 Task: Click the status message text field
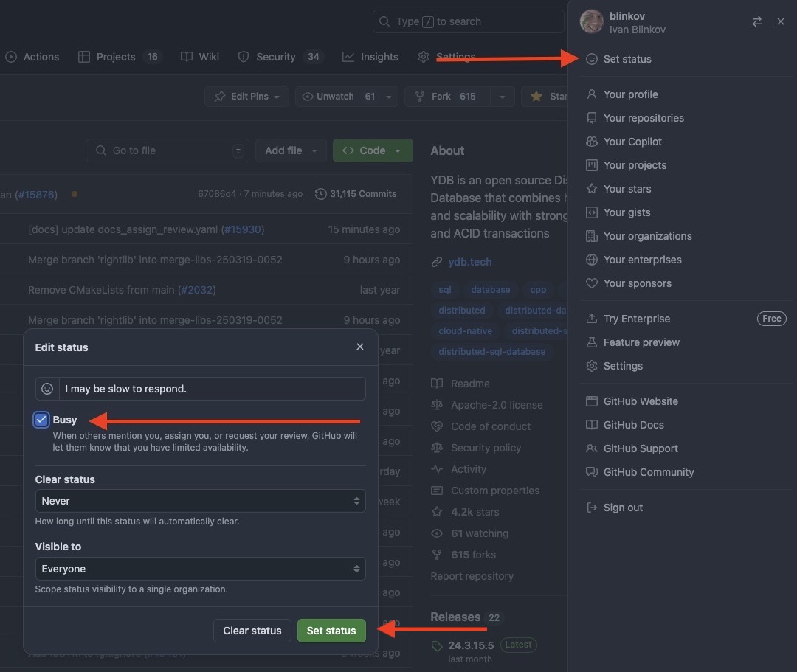pyautogui.click(x=213, y=389)
